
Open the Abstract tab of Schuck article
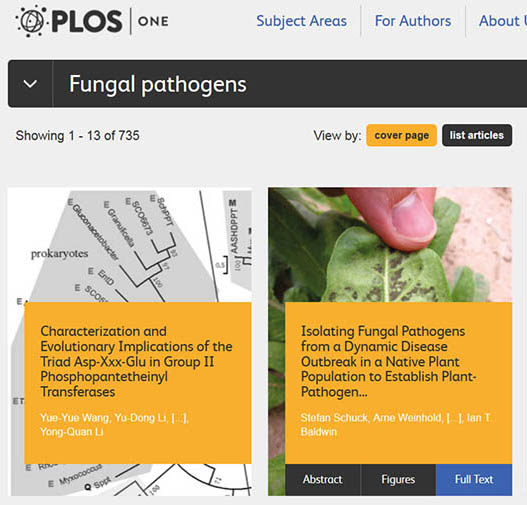[x=323, y=479]
